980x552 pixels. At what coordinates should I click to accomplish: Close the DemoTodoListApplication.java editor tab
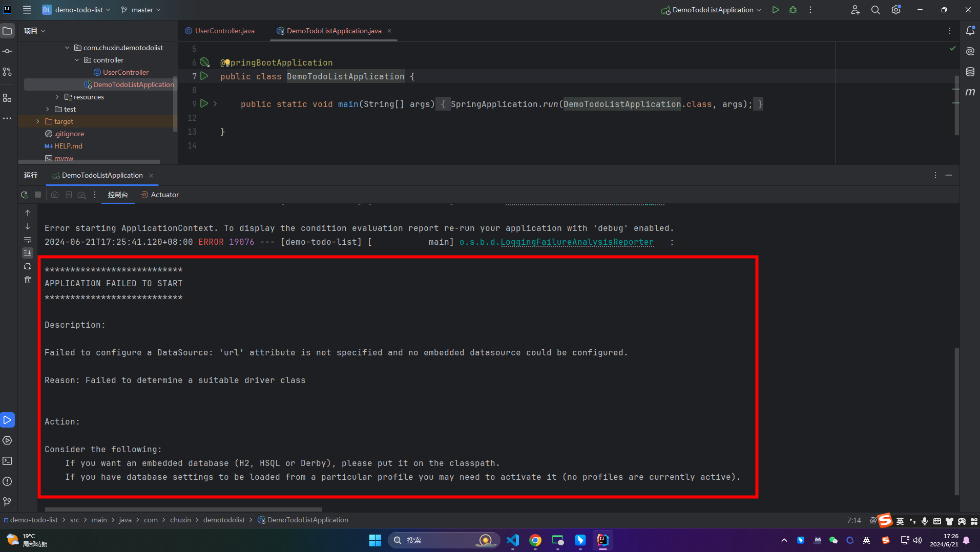click(x=389, y=31)
